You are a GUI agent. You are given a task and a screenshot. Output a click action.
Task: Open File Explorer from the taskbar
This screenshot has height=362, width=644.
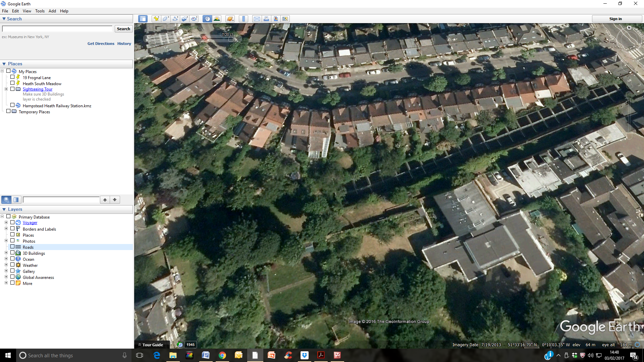pos(173,355)
